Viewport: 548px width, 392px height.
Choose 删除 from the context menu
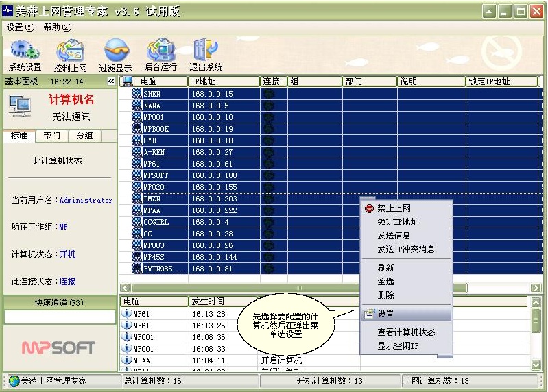(407, 295)
